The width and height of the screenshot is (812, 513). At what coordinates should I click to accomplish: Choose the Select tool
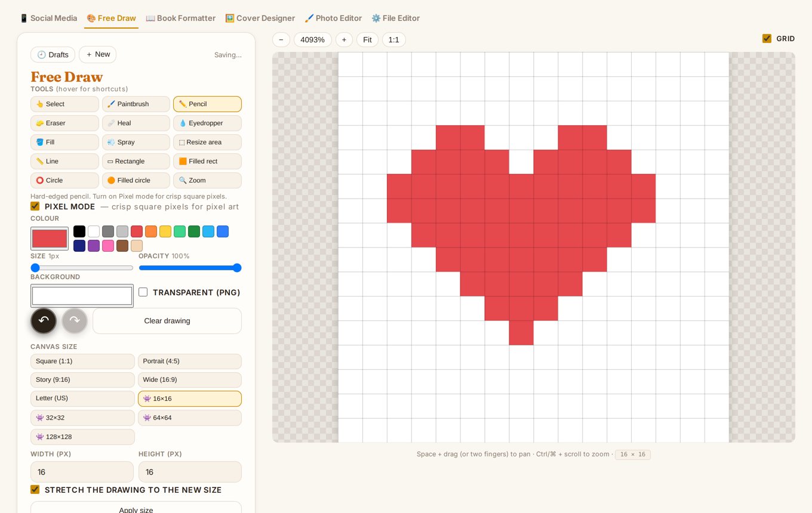(64, 104)
